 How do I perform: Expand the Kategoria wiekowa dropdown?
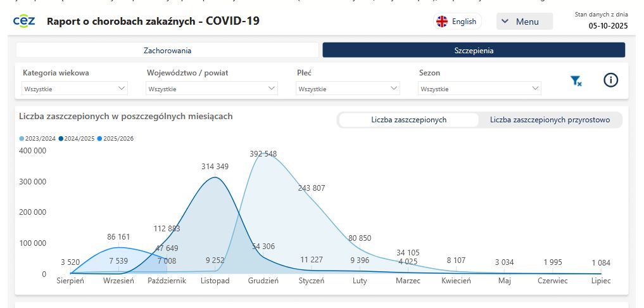coord(75,89)
